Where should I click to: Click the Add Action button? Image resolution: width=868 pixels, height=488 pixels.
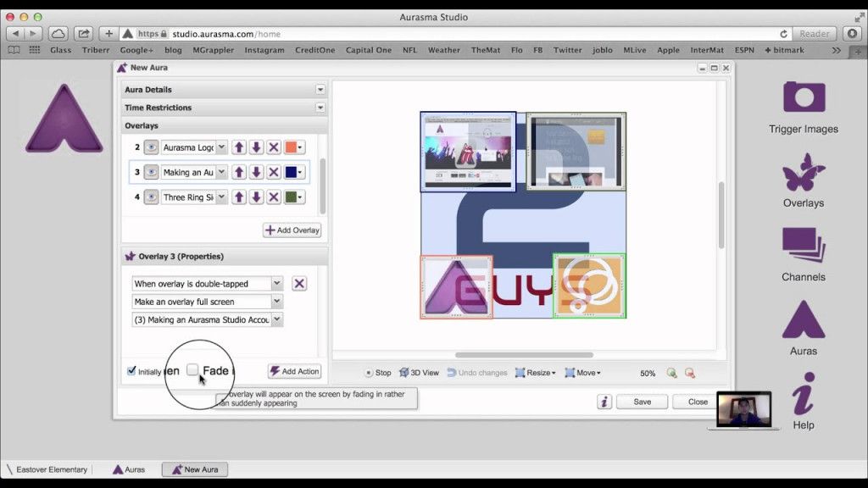(294, 371)
